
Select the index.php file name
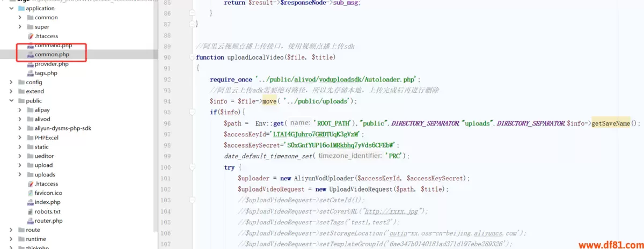[48, 202]
